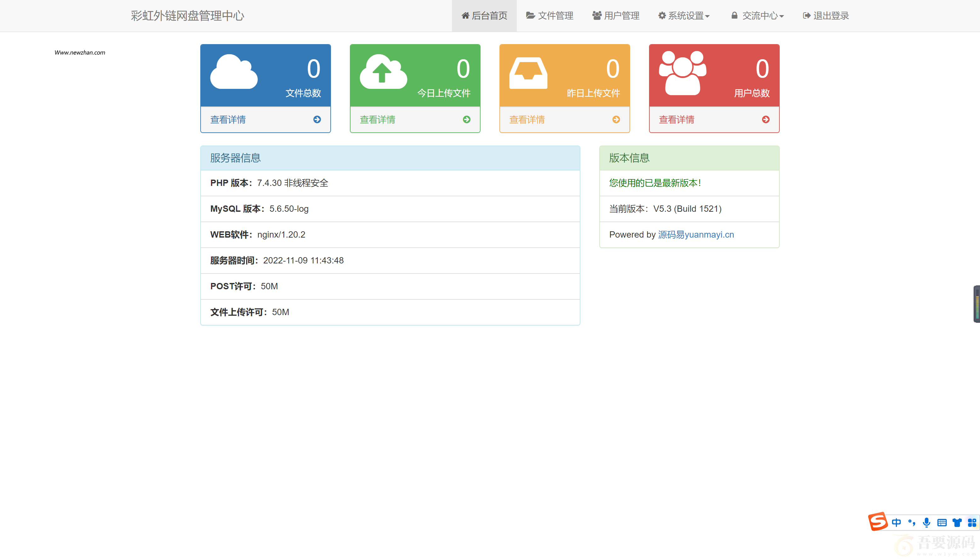980x559 pixels.
Task: Click the 服务器时间 2022-11-09 row
Action: pos(390,260)
